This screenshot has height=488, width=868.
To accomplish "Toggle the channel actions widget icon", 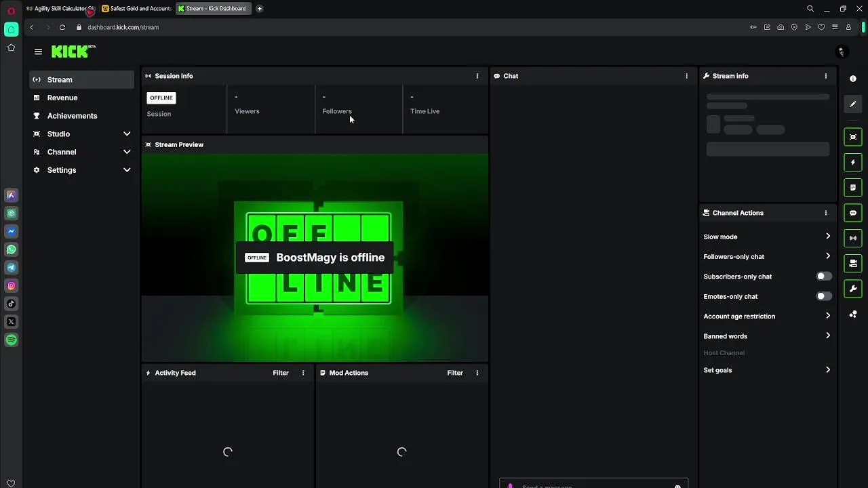I will [853, 263].
